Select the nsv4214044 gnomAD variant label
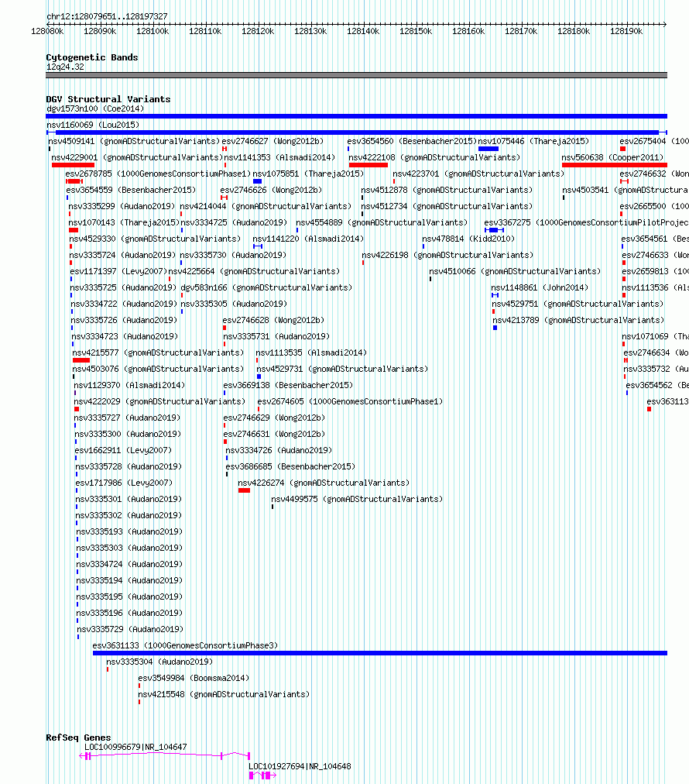The image size is (689, 784). [x=266, y=207]
